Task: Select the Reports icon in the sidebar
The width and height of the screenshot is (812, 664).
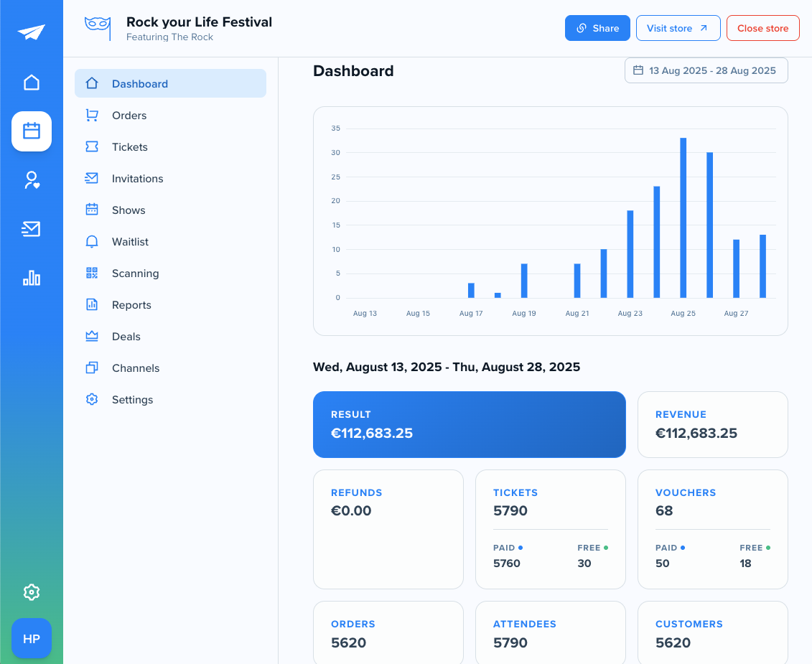Action: 92,304
